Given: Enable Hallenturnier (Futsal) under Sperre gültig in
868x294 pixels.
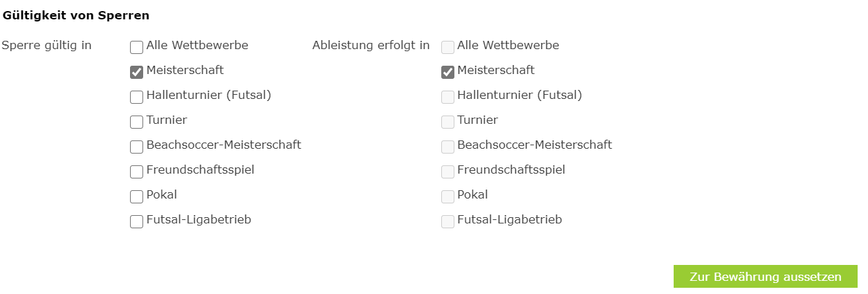Looking at the screenshot, I should coord(136,97).
